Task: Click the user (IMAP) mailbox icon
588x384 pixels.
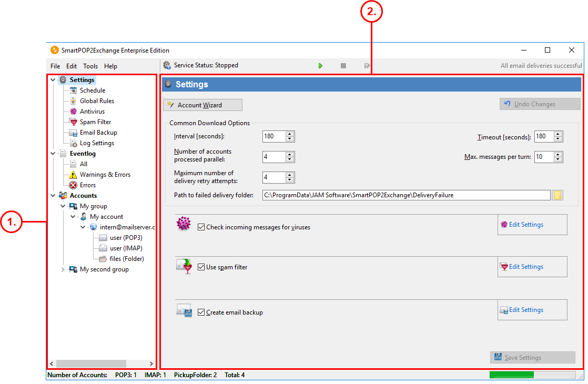Action: (x=103, y=248)
